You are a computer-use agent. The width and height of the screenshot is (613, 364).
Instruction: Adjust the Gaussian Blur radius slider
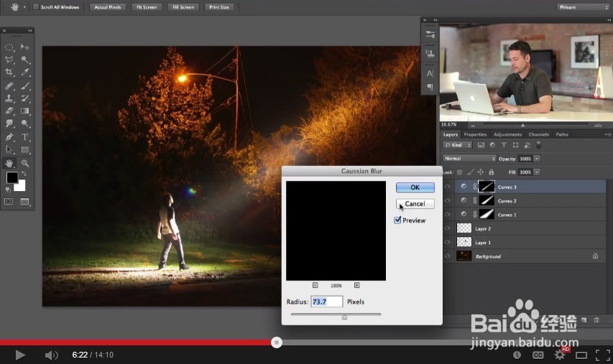344,317
